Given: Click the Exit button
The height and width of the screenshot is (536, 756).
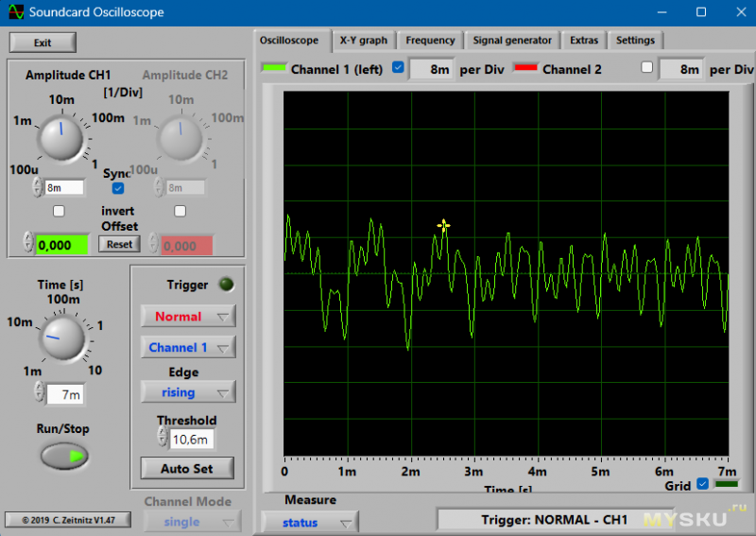Looking at the screenshot, I should [43, 43].
